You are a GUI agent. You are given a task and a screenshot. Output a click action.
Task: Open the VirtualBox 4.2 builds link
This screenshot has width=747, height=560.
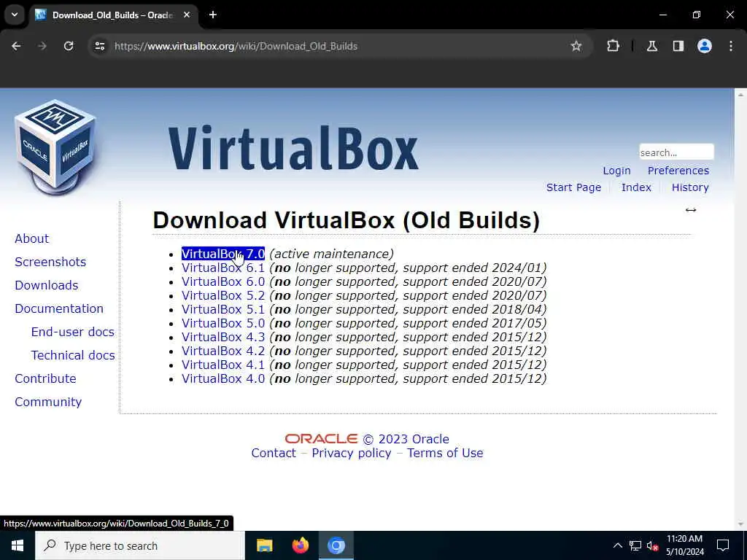click(x=223, y=351)
